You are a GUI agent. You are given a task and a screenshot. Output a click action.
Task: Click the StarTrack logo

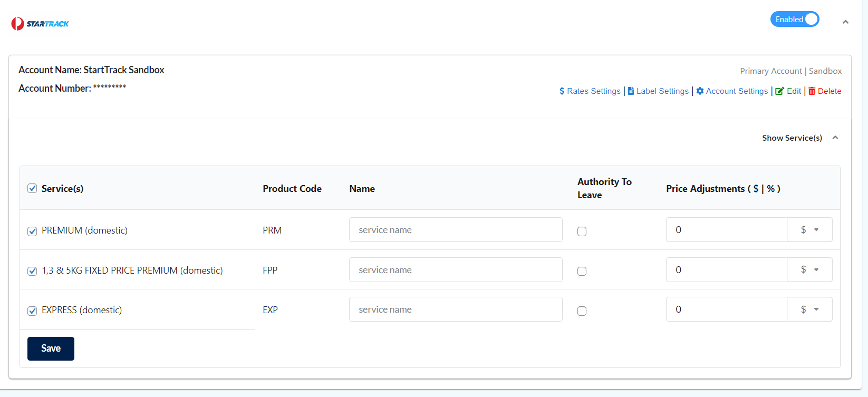pos(40,24)
